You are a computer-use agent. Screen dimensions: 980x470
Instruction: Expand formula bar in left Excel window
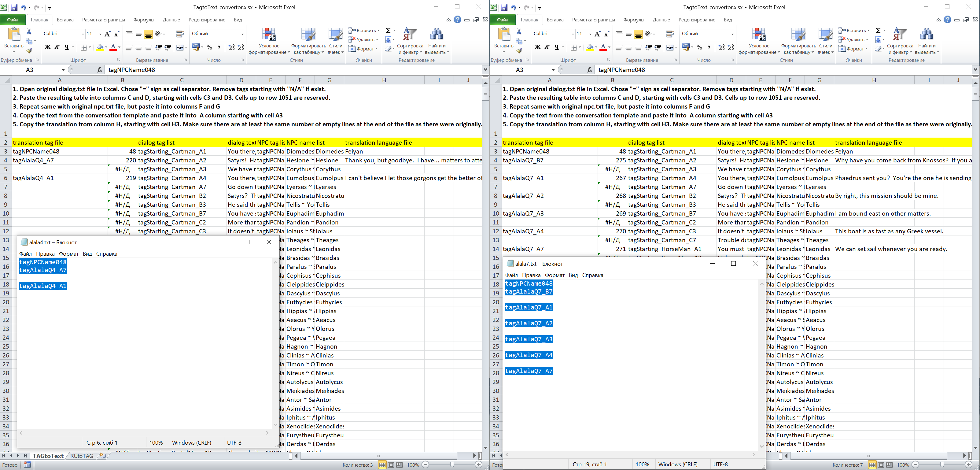point(485,70)
